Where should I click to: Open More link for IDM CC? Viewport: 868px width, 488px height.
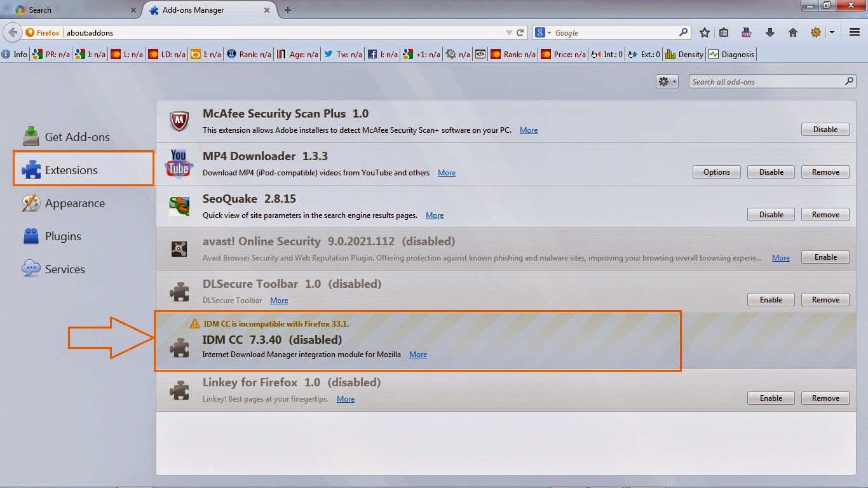[418, 355]
